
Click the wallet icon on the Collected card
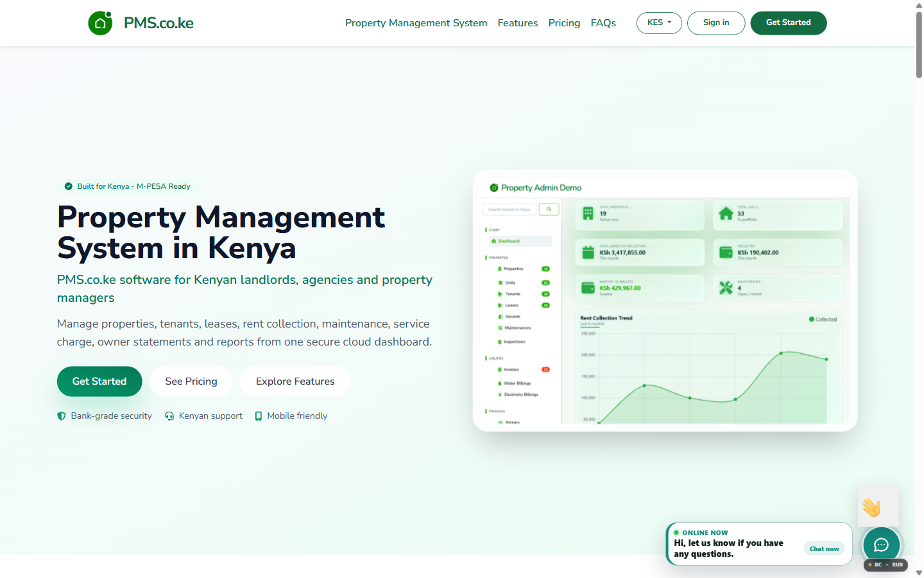point(726,252)
